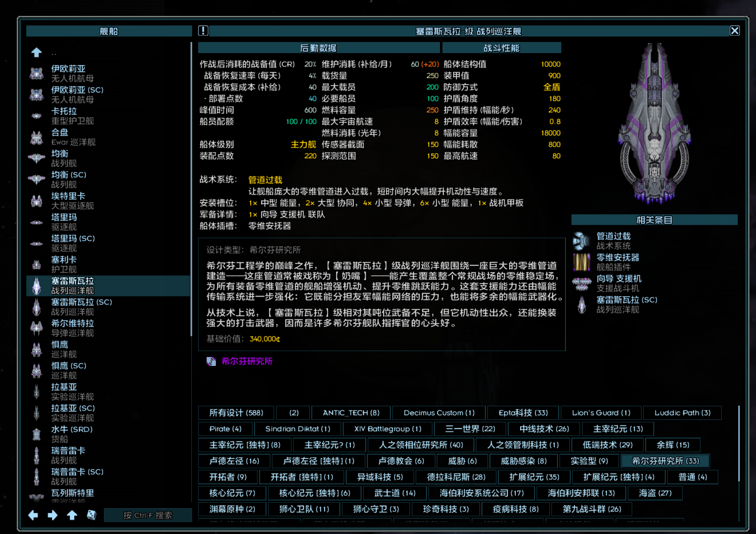Select the 希尔芬研究所 (33) filter tab
The height and width of the screenshot is (534, 756).
coord(665,461)
